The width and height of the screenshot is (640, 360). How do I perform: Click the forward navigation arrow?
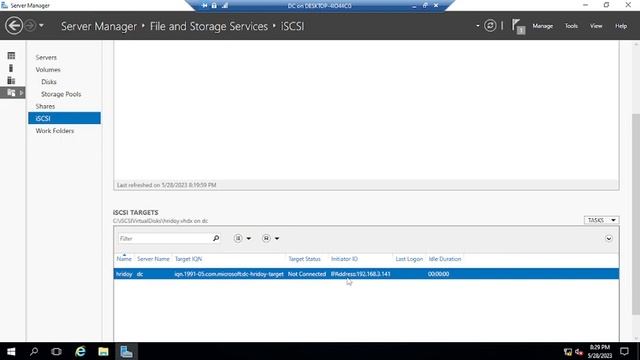tap(30, 26)
